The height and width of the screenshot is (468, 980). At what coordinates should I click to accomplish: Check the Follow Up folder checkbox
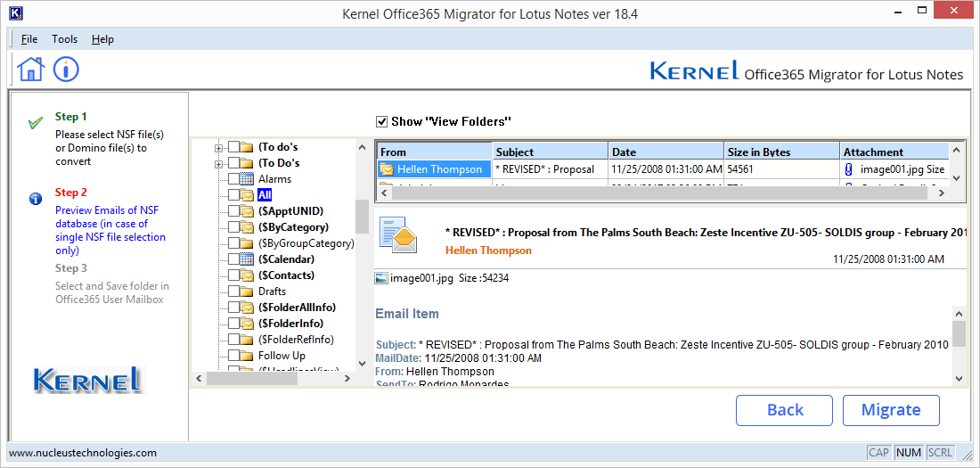click(233, 356)
